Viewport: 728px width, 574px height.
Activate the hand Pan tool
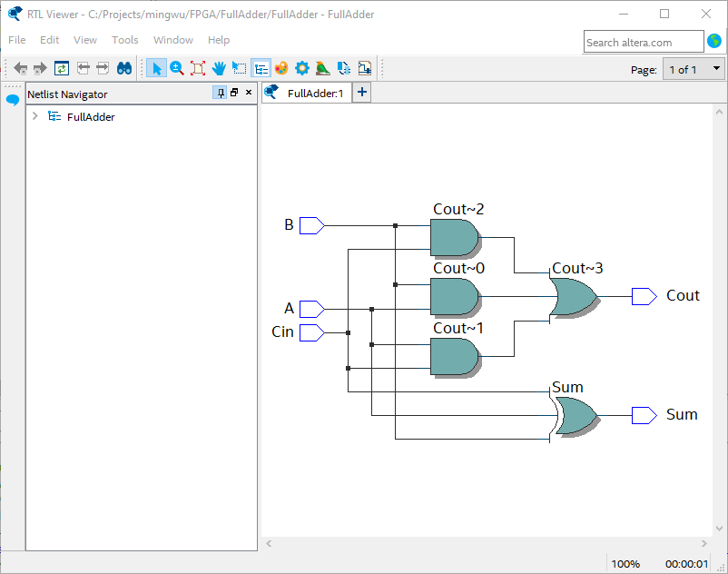219,68
